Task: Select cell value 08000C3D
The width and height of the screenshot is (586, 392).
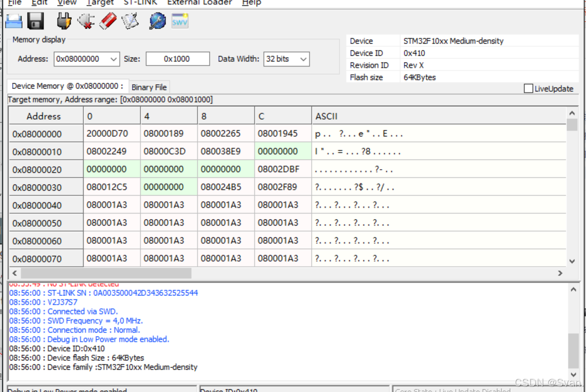Action: (x=169, y=151)
